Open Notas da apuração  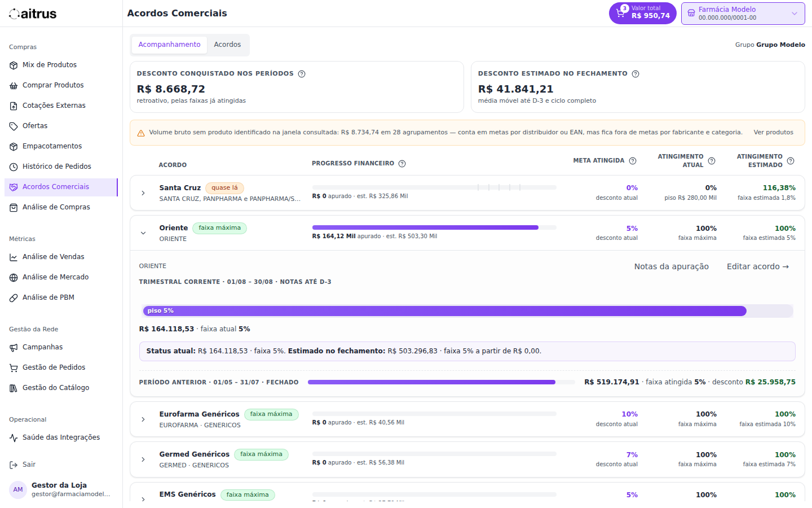pyautogui.click(x=671, y=267)
